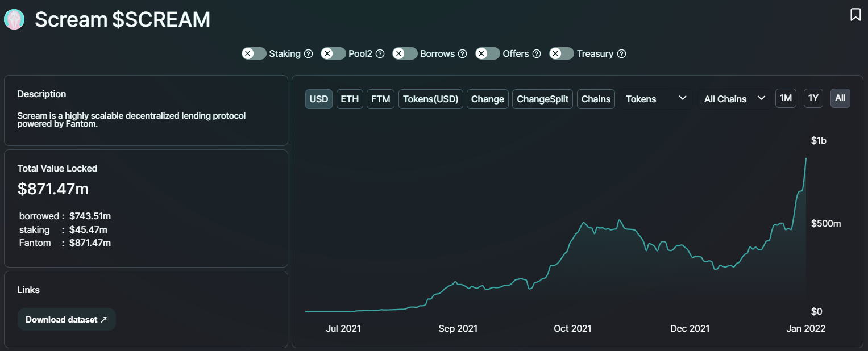Click the Scream protocol logo icon
The width and height of the screenshot is (868, 351).
click(x=14, y=19)
